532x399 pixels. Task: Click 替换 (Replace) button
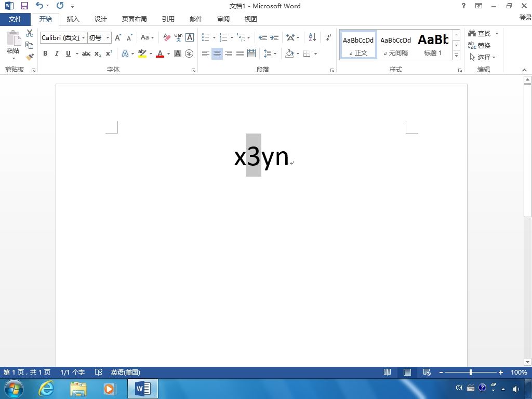click(480, 45)
